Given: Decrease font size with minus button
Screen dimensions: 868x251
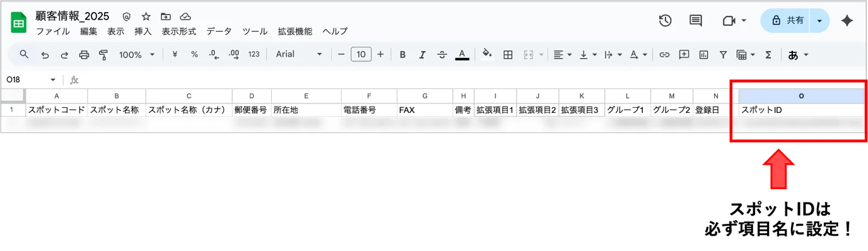Looking at the screenshot, I should pyautogui.click(x=341, y=55).
